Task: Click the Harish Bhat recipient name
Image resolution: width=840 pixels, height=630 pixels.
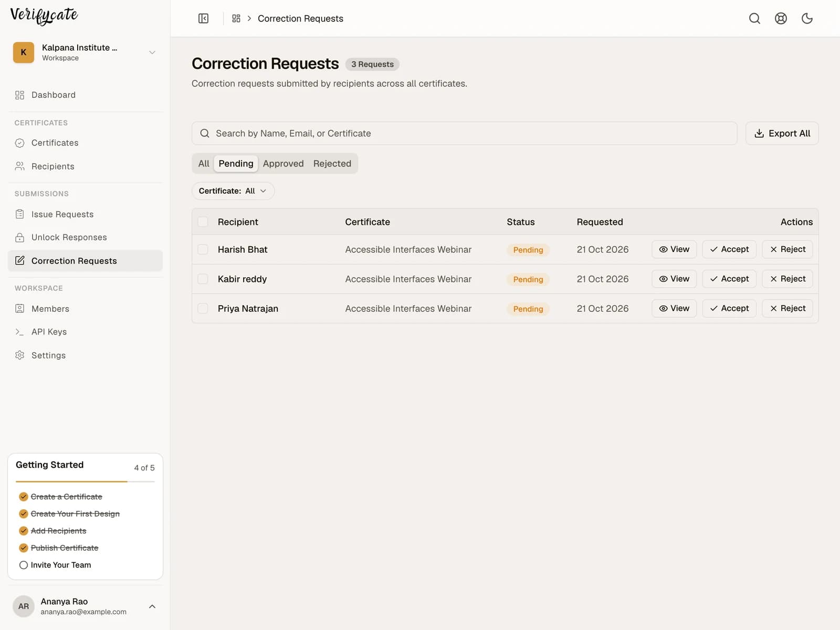Action: (243, 249)
